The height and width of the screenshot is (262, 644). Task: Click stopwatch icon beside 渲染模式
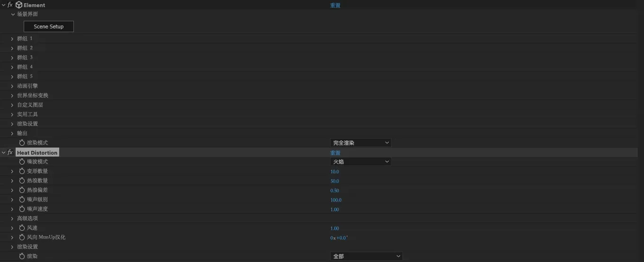pyautogui.click(x=22, y=143)
